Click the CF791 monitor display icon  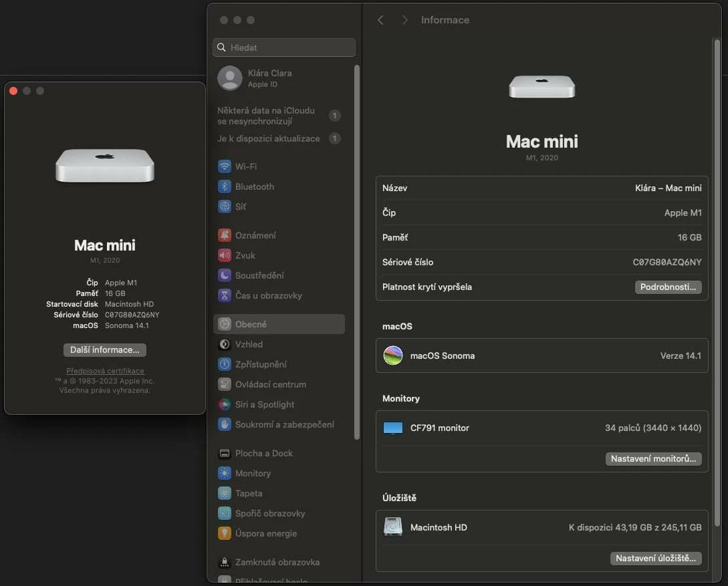[x=393, y=428]
